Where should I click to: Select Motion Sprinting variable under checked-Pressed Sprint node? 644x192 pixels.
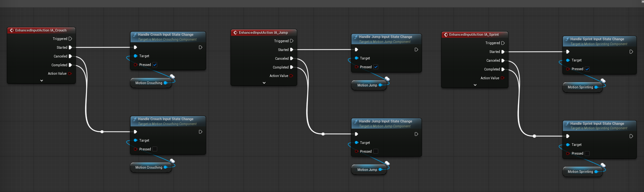(582, 87)
